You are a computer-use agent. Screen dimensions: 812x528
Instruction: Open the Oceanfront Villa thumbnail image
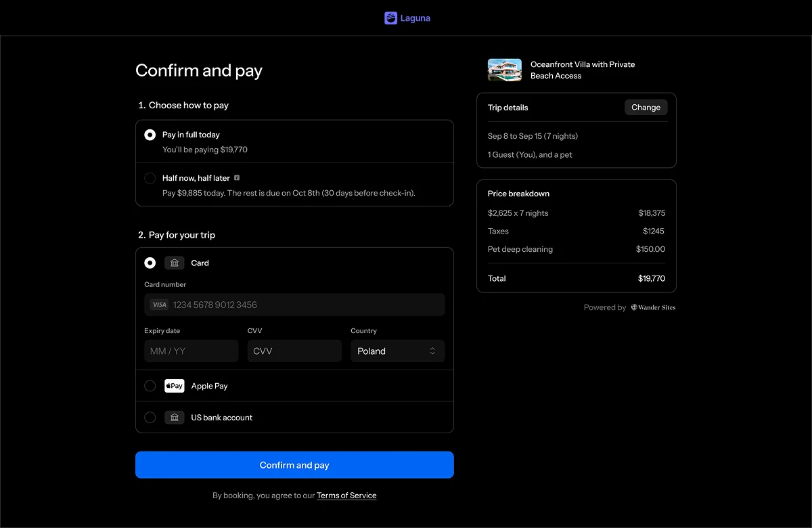click(504, 70)
